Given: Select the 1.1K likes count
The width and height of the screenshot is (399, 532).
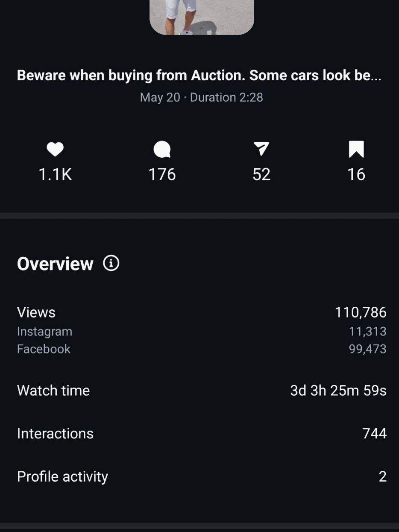Looking at the screenshot, I should coord(55,174).
